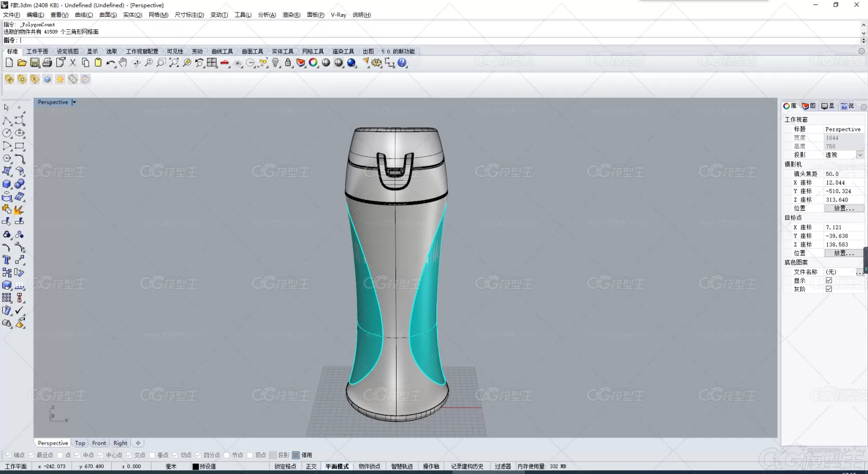
Task: Click the 镜头焦距 50.0 value field
Action: tap(844, 174)
